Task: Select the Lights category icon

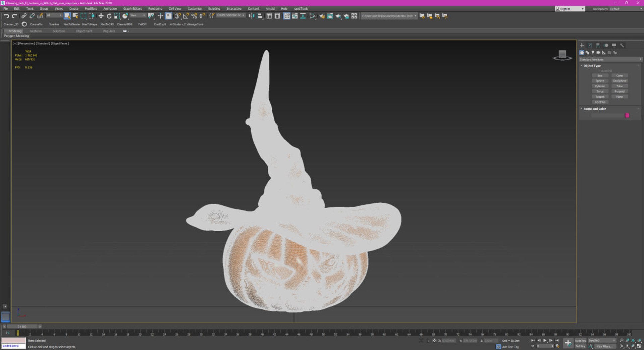Action: coord(593,53)
